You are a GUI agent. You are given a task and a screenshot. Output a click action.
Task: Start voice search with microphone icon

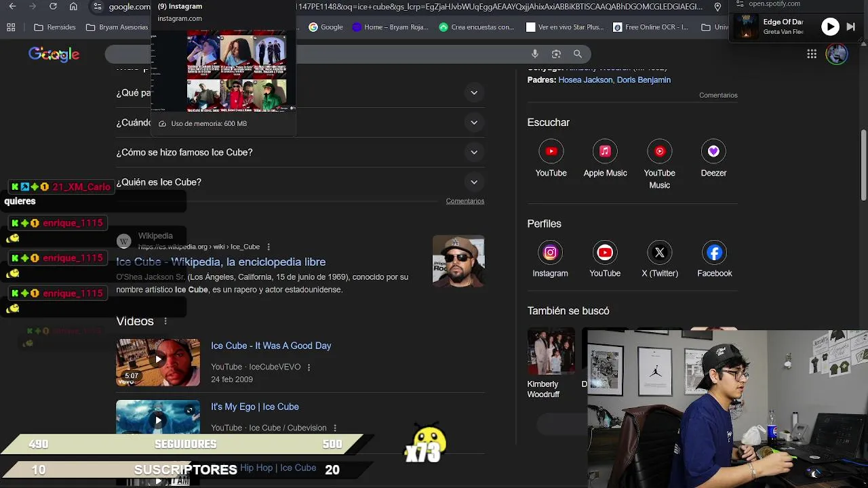coord(535,54)
